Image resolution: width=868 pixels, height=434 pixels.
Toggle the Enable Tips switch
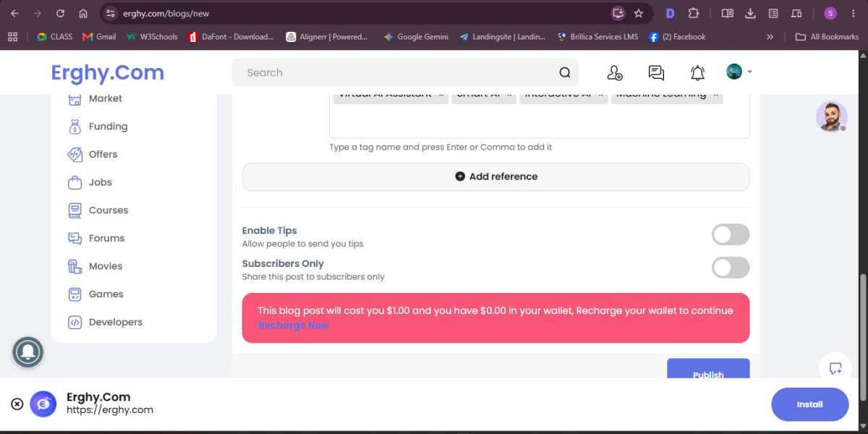(x=731, y=234)
